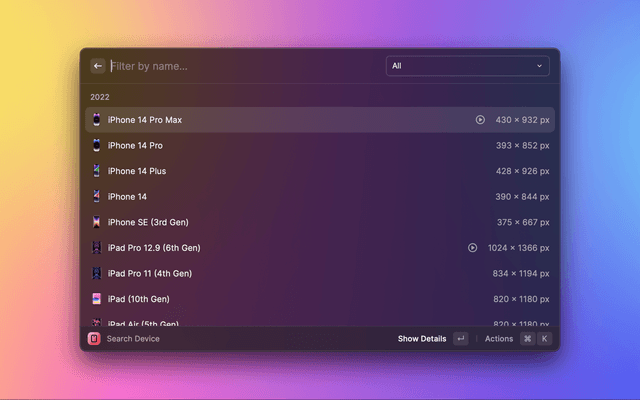Click the iPad (10th Gen) device icon
The height and width of the screenshot is (400, 640).
pos(96,299)
